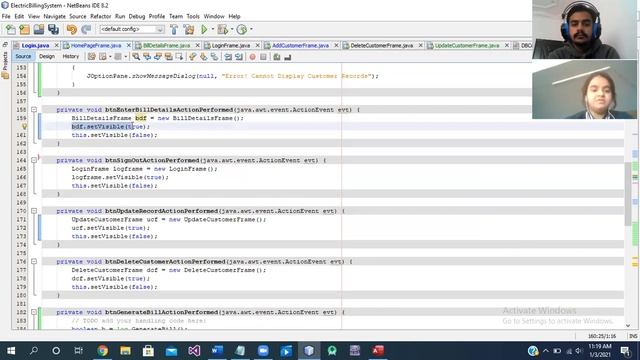
Task: Open the Debug Project dropdown arrow
Action: pos(231,29)
